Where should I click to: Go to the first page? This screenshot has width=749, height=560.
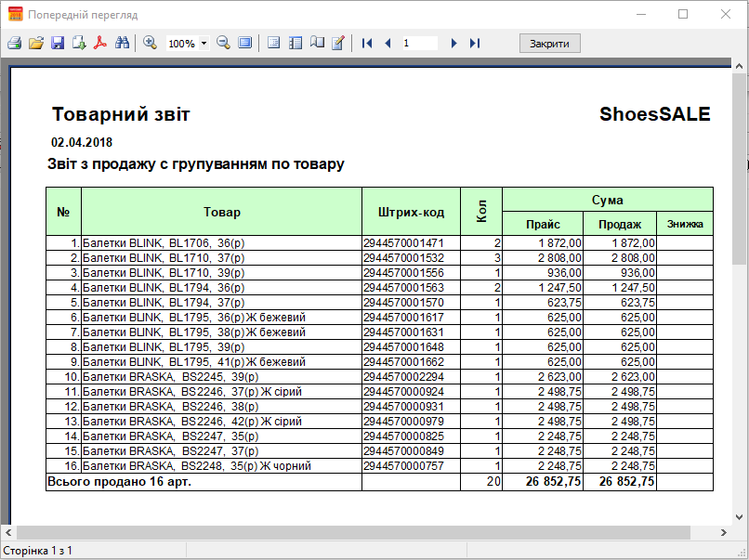pyautogui.click(x=367, y=44)
